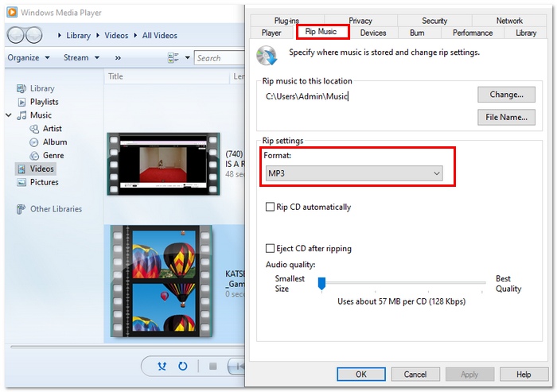Viewport: 557px width, 392px height.
Task: Select Other Libraries in the navigation tree
Action: click(56, 209)
